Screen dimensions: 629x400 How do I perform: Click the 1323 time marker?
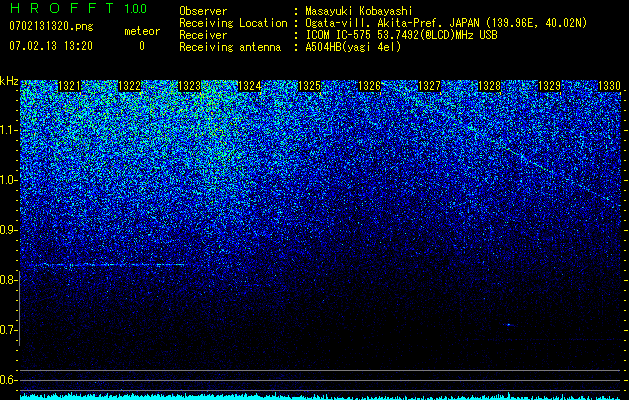(189, 86)
